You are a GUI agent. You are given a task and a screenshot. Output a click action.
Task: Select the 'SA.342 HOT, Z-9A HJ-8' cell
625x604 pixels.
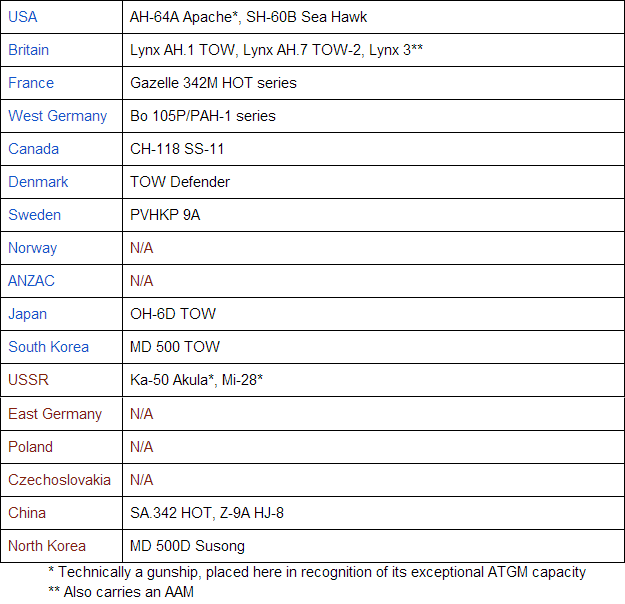[373, 513]
